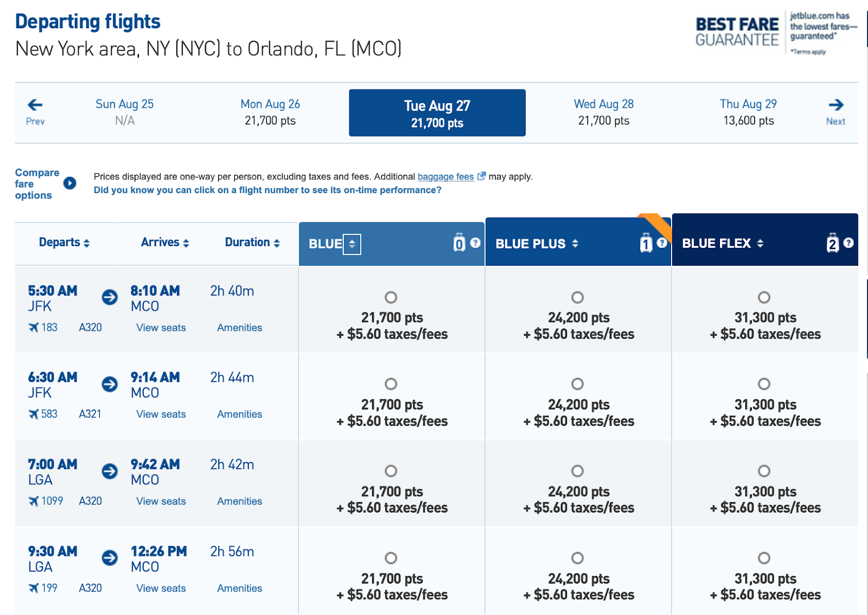Click the Blue Flex help question mark
This screenshot has width=868, height=615.
pos(848,243)
